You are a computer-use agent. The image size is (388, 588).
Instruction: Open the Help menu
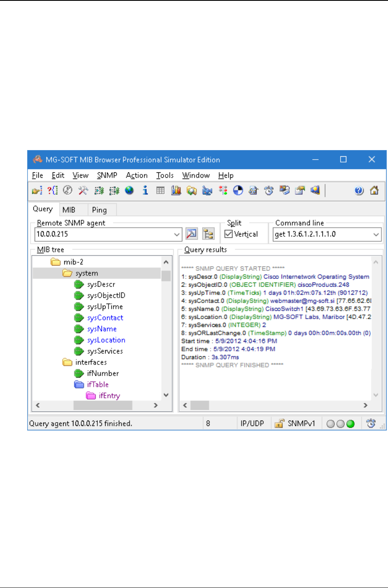pyautogui.click(x=226, y=175)
